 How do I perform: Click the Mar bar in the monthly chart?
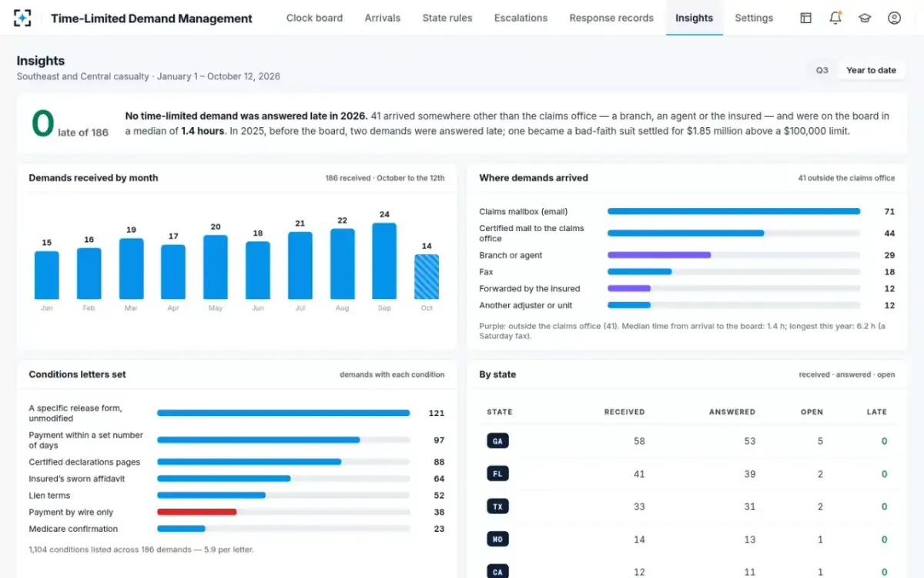tap(132, 269)
